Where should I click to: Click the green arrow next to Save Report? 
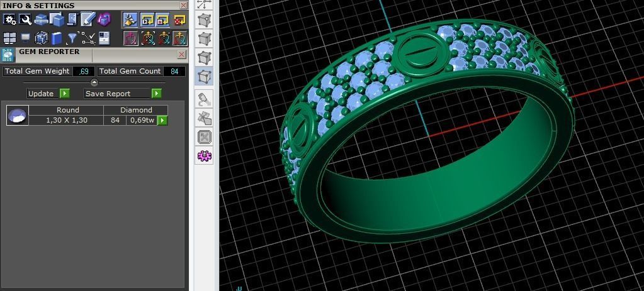tap(157, 94)
